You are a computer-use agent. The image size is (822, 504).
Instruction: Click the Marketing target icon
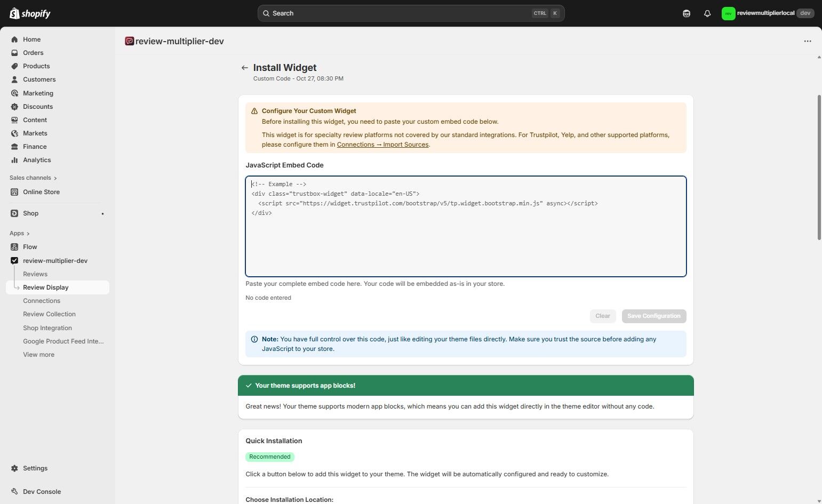[x=14, y=93]
